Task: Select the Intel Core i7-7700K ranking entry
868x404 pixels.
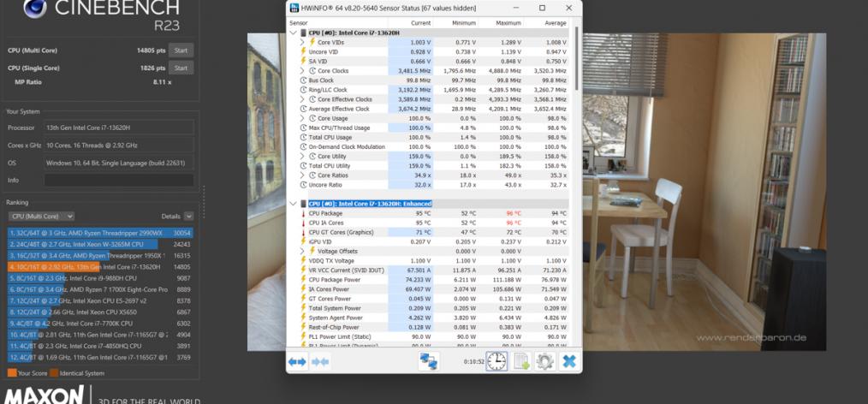Action: (100, 324)
